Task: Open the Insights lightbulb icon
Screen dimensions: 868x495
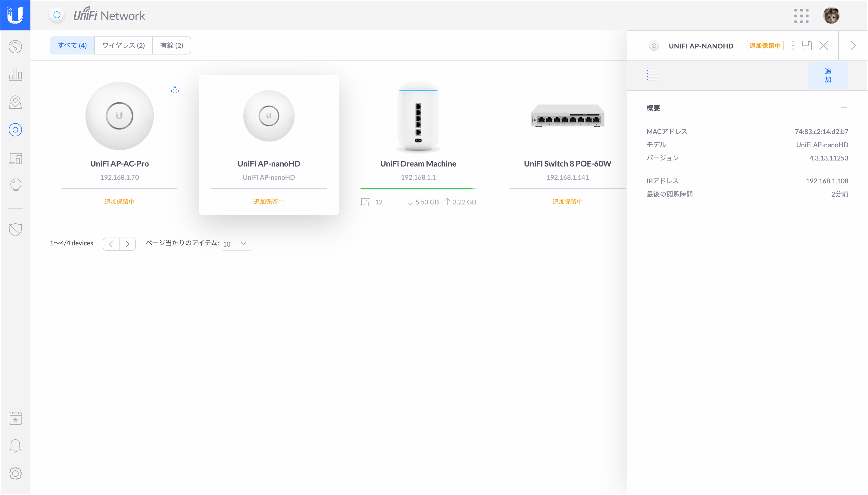Action: point(15,185)
